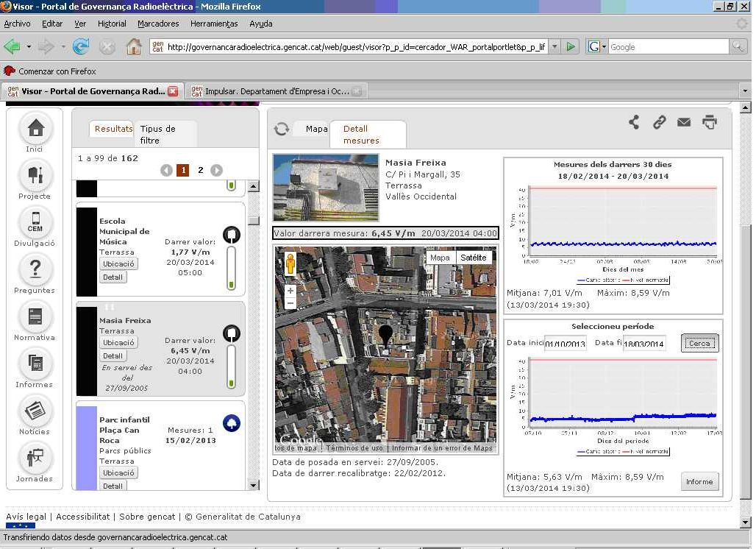Click Ubicació for Masia Freixa
The image size is (756, 549).
[118, 342]
